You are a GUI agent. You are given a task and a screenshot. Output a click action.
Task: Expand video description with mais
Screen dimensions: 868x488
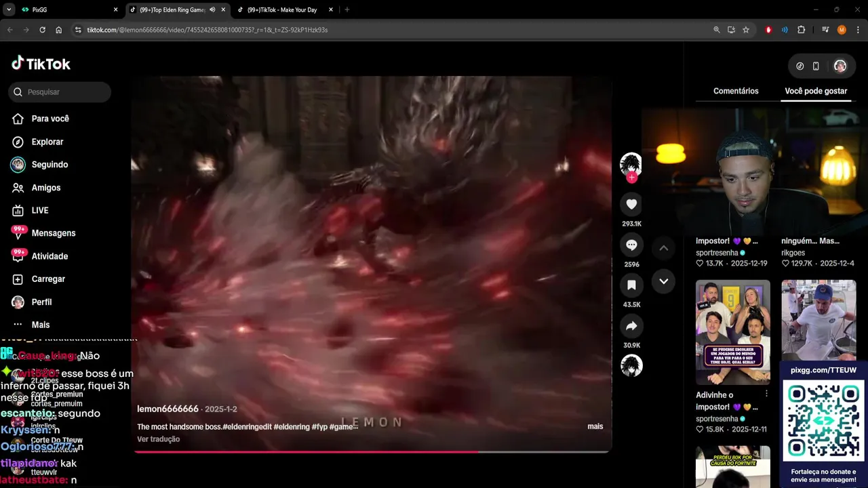(595, 426)
